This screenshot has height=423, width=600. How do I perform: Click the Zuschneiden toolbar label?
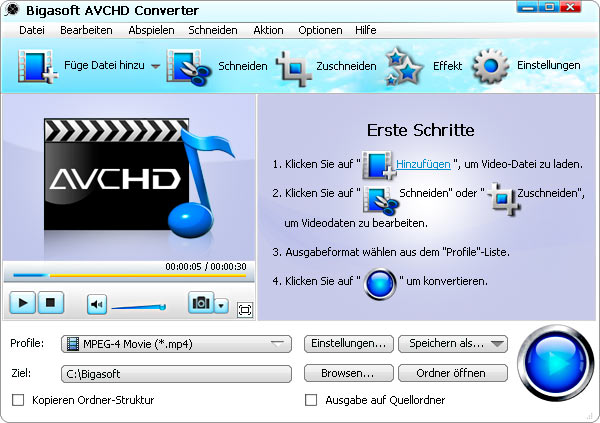[346, 66]
